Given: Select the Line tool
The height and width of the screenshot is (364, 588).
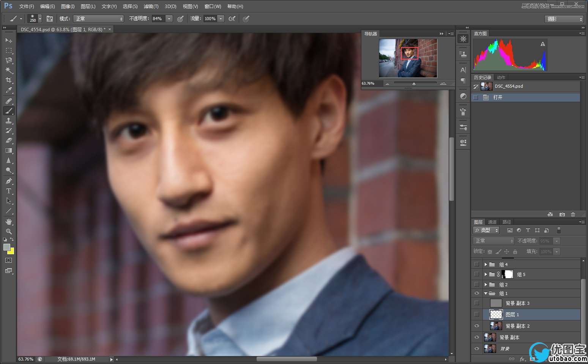Looking at the screenshot, I should tap(9, 211).
